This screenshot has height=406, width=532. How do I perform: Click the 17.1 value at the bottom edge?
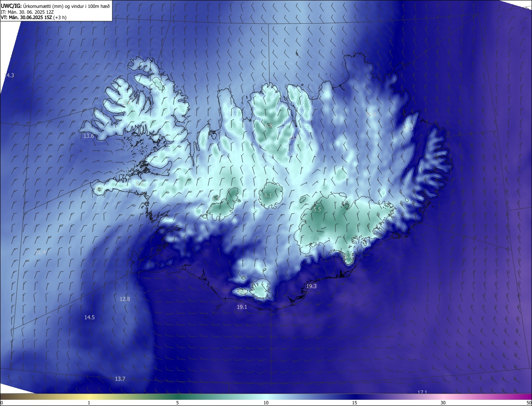[x=422, y=392]
